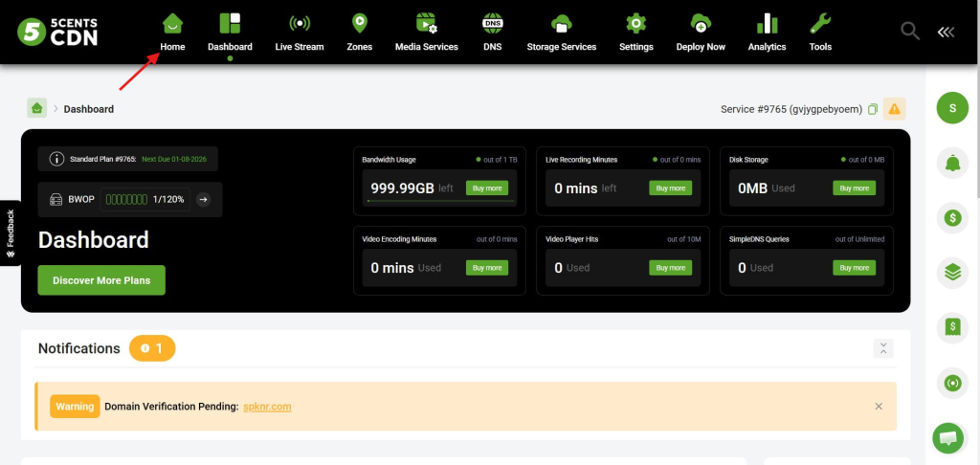The width and height of the screenshot is (980, 465).
Task: Click the Standard Plan info icon
Action: 56,159
